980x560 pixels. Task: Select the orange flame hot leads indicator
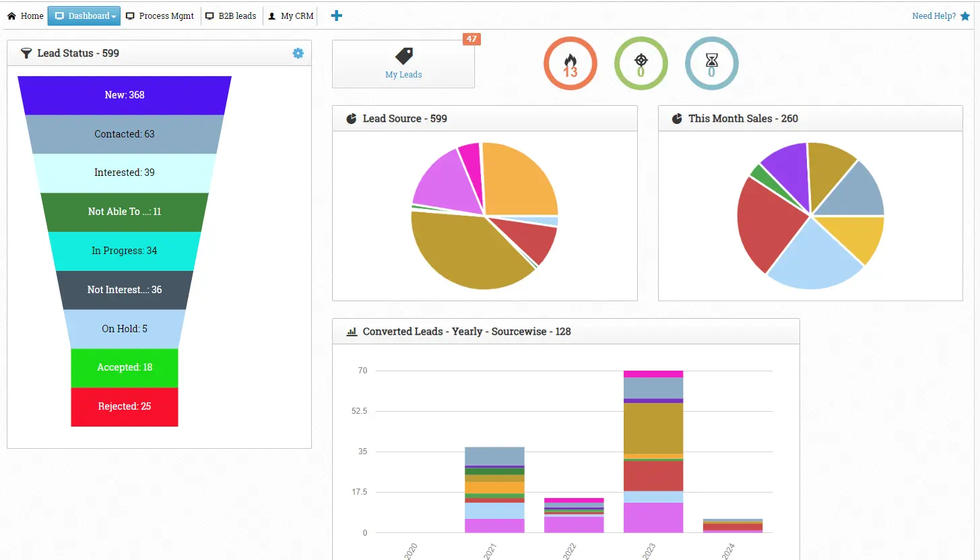click(570, 63)
